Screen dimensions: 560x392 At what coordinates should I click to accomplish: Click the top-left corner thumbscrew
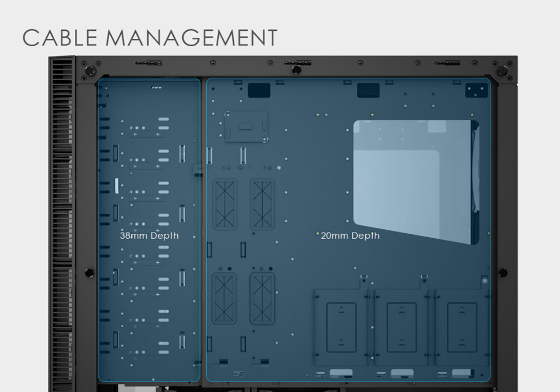coord(90,71)
